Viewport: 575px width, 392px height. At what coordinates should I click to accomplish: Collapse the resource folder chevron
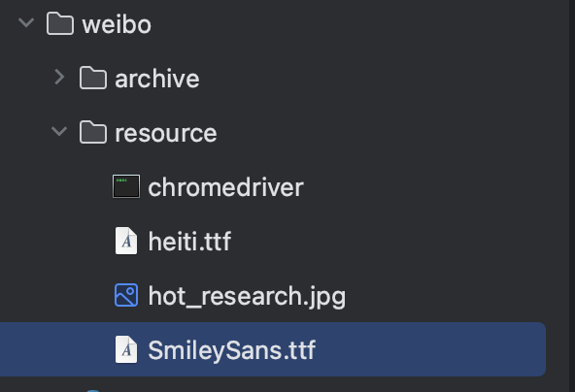[59, 131]
